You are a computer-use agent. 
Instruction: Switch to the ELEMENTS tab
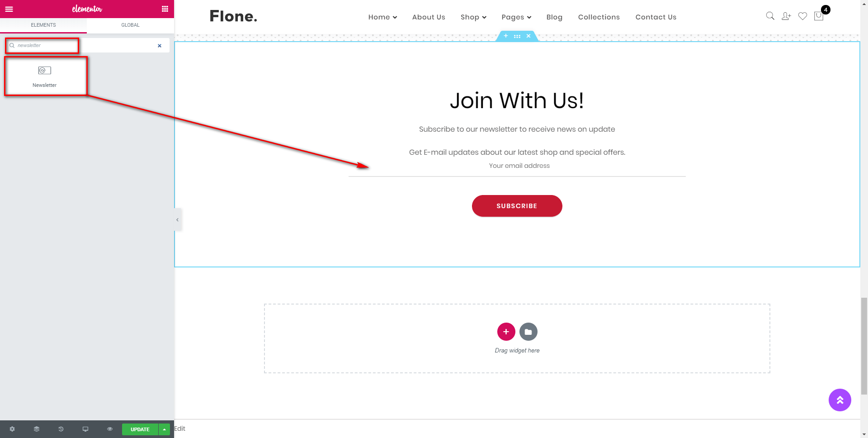tap(43, 25)
